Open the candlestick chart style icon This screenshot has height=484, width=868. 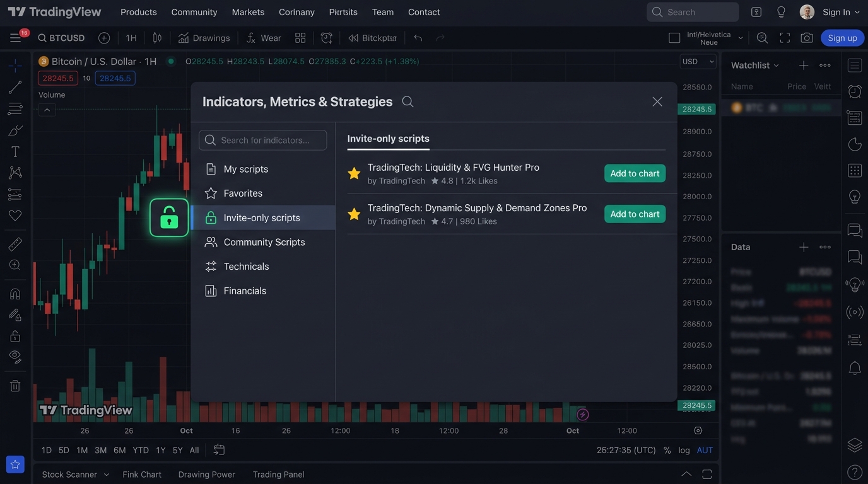coord(157,38)
